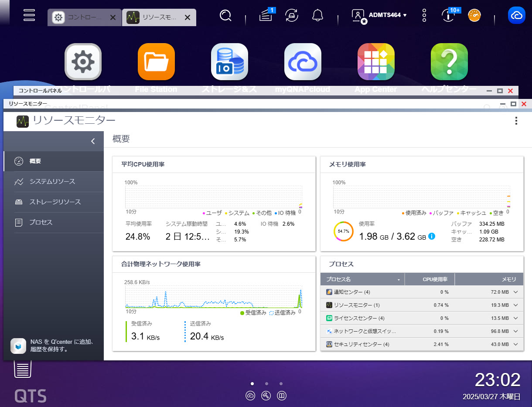
Task: Click the user profile icon beside ADMTS464
Action: point(359,16)
